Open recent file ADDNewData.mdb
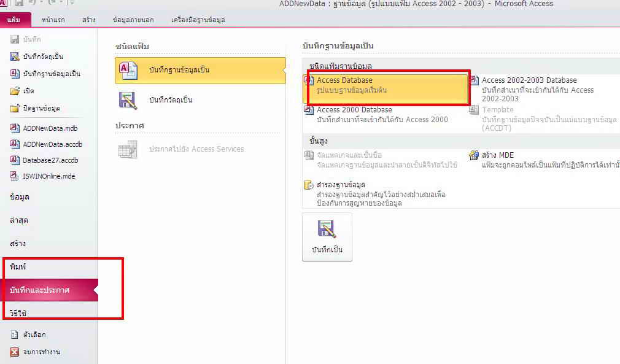This screenshot has width=620, height=364. coord(44,128)
